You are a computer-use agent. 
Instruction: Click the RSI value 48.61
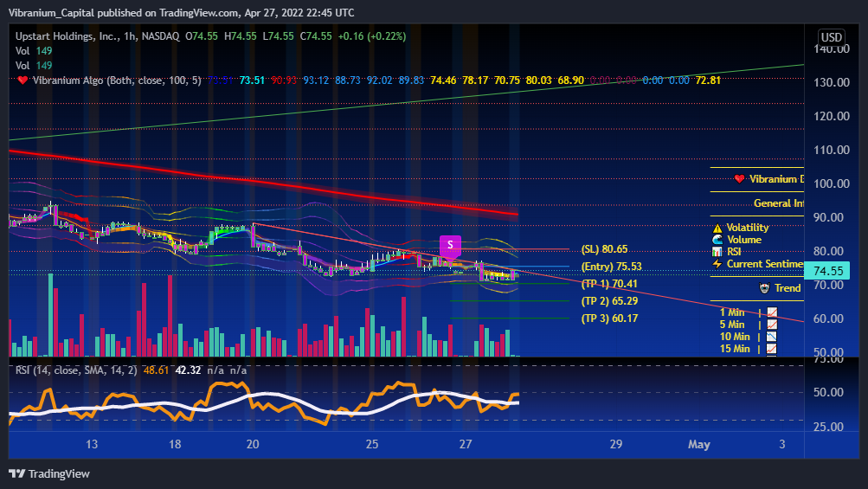point(156,370)
